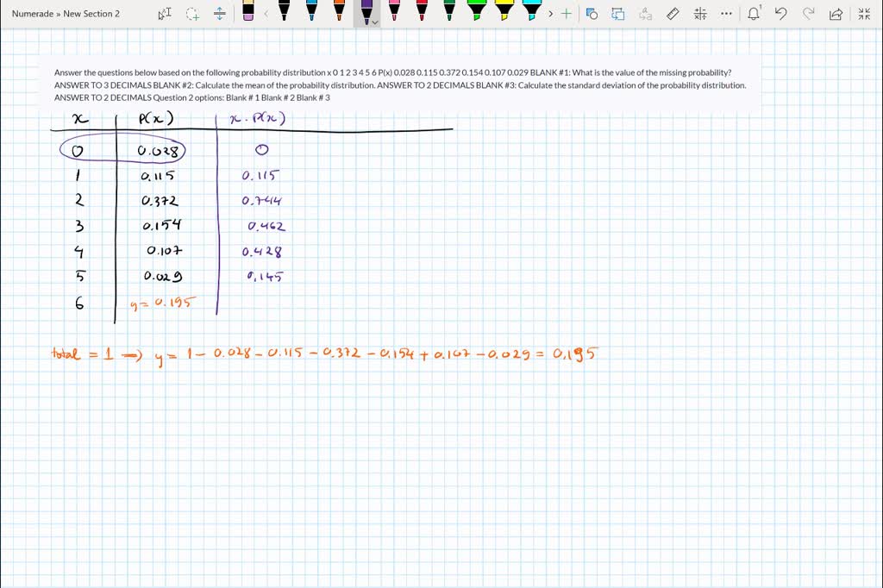Toggle the purple pen selection
Image resolution: width=883 pixels, height=588 pixels.
tap(366, 12)
